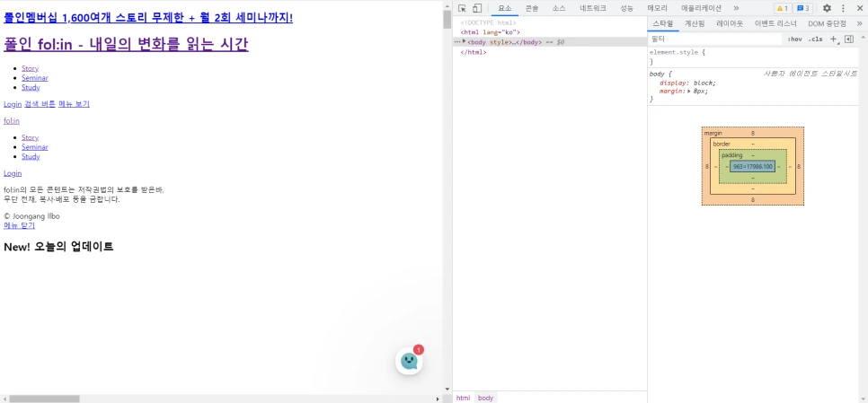Click the messages badge showing 3
Screen dimensions: 868x403
tap(803, 8)
